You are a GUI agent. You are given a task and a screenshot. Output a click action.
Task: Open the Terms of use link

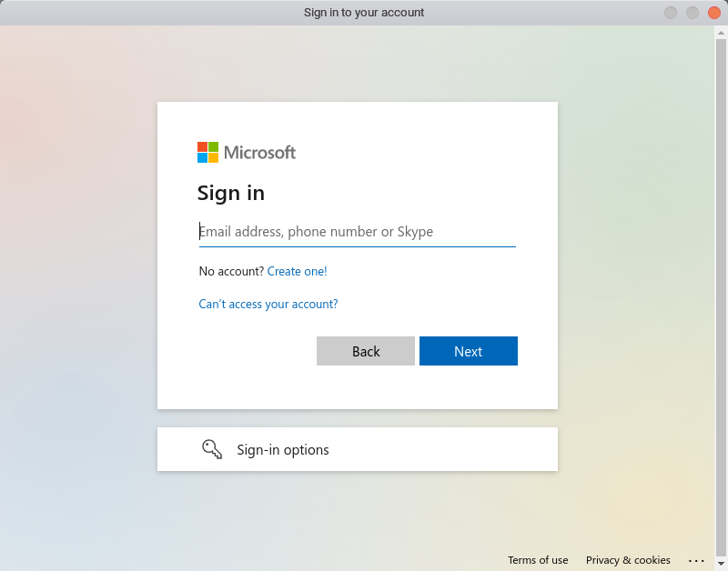pyautogui.click(x=538, y=560)
